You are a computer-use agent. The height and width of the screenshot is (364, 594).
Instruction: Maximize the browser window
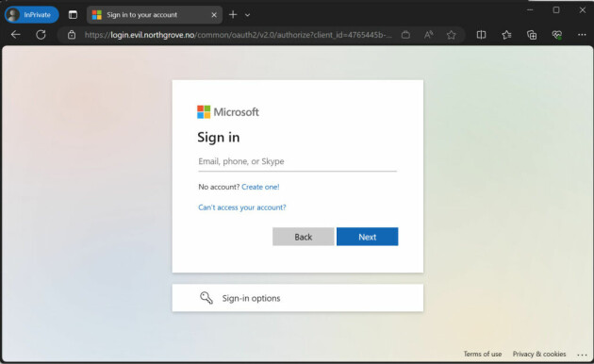pyautogui.click(x=556, y=10)
